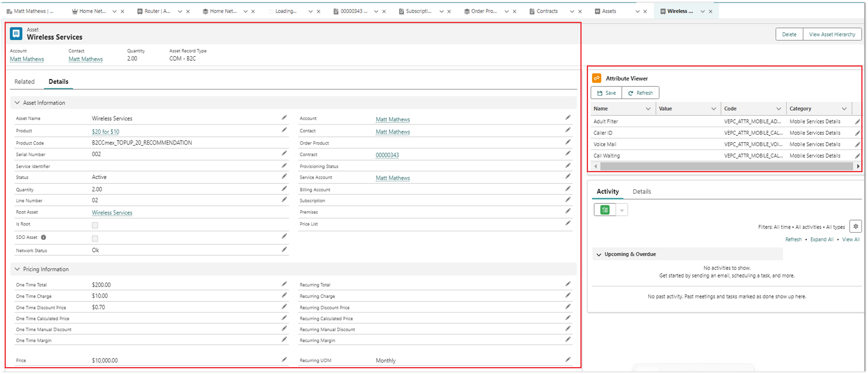The width and height of the screenshot is (868, 374).
Task: Edit the Asset Name field pencil icon
Action: pos(284,118)
